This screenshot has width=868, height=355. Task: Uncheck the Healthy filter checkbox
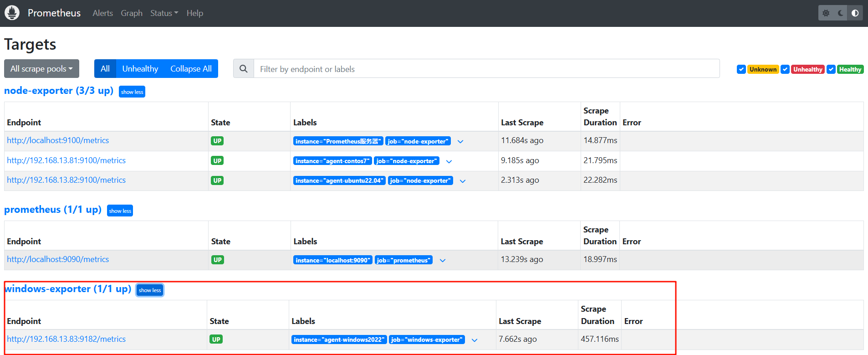pyautogui.click(x=831, y=69)
